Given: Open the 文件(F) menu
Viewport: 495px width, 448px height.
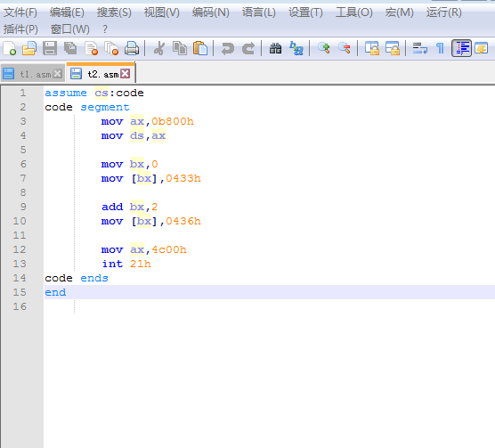Looking at the screenshot, I should [x=20, y=12].
